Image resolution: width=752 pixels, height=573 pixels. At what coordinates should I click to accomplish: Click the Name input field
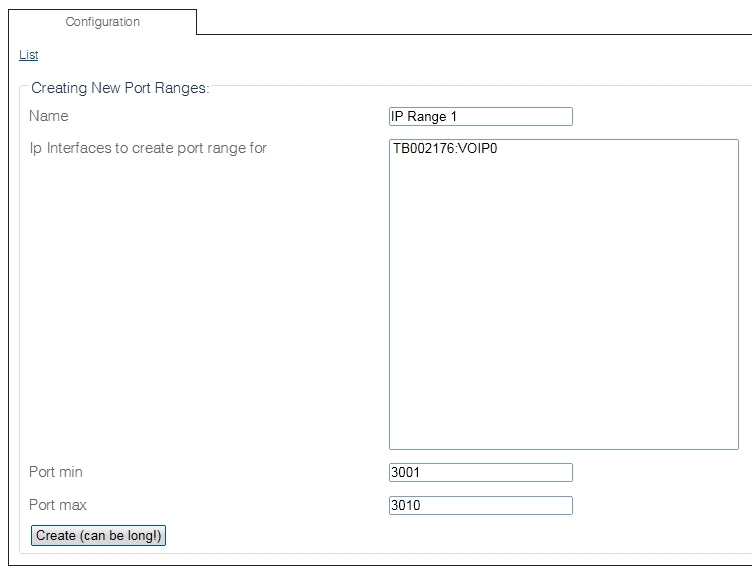pos(480,117)
